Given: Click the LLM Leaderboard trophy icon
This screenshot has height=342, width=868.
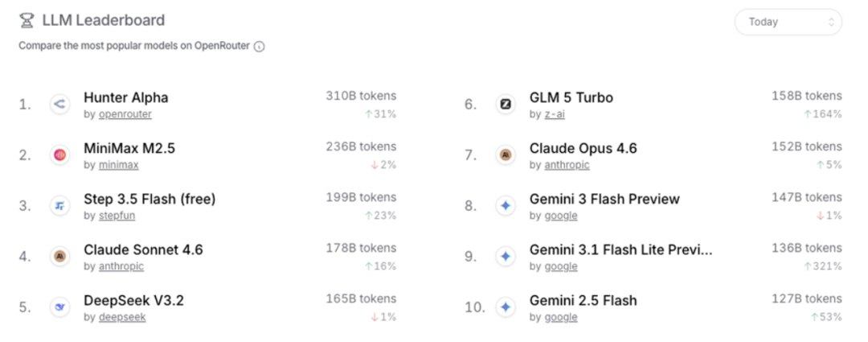Looking at the screenshot, I should [27, 21].
